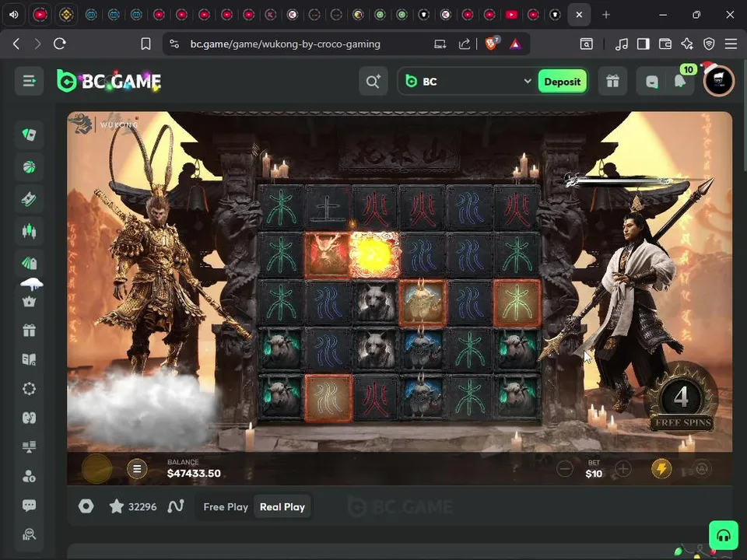Image resolution: width=747 pixels, height=560 pixels.
Task: Increase the bet with plus button
Action: pos(623,468)
